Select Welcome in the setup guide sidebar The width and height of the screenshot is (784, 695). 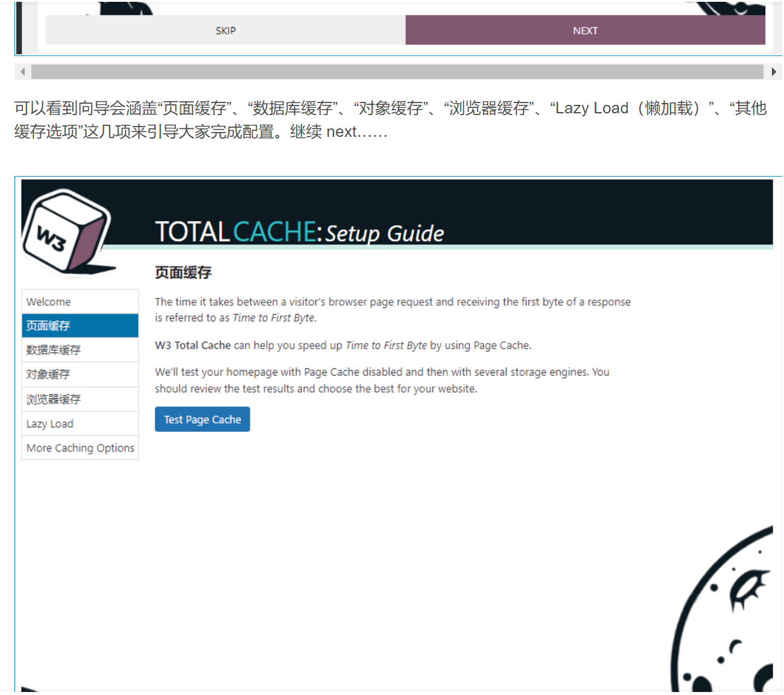[x=80, y=302]
